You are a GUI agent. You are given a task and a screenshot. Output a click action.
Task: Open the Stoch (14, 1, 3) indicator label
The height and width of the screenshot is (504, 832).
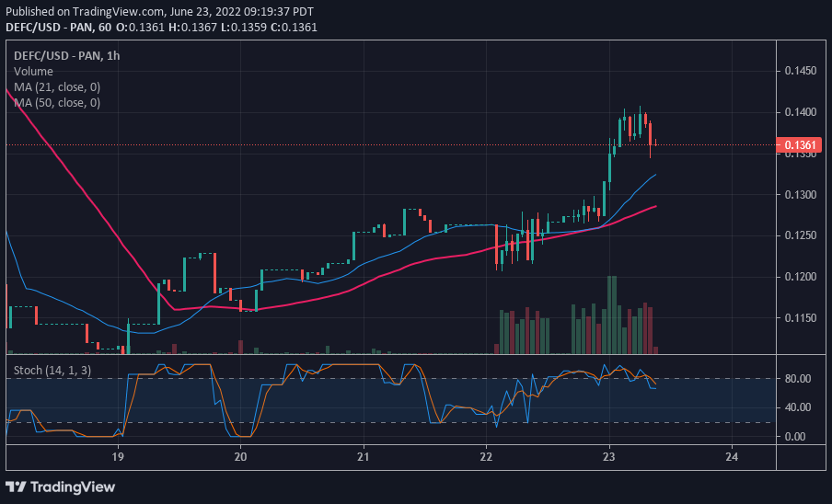point(52,370)
